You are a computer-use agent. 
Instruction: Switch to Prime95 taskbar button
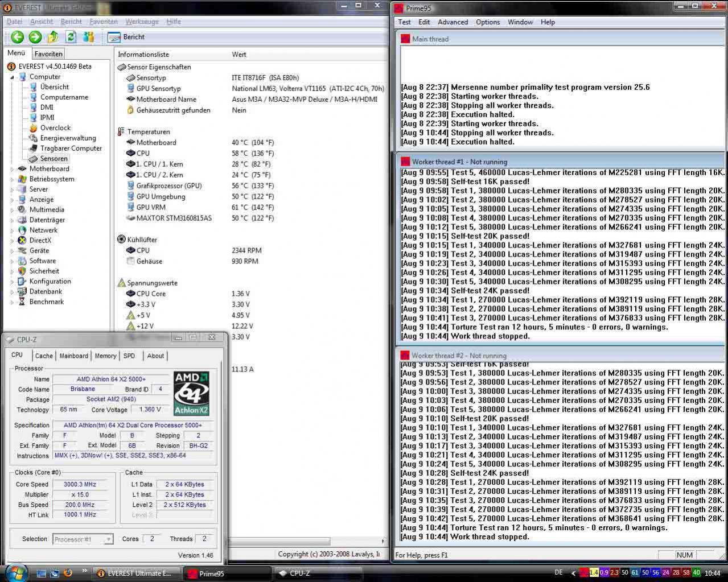click(x=228, y=573)
